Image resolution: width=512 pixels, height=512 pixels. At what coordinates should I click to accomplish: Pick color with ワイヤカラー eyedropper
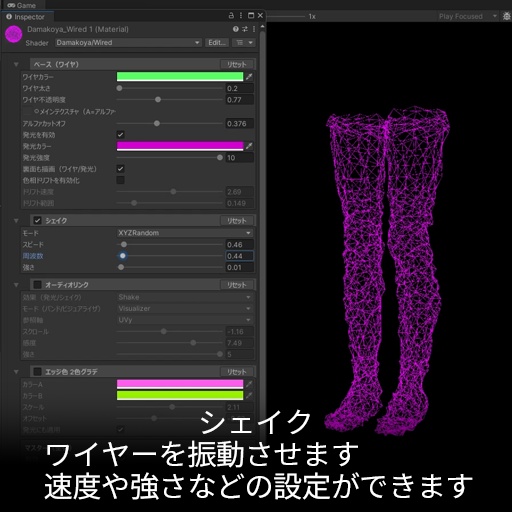point(249,77)
